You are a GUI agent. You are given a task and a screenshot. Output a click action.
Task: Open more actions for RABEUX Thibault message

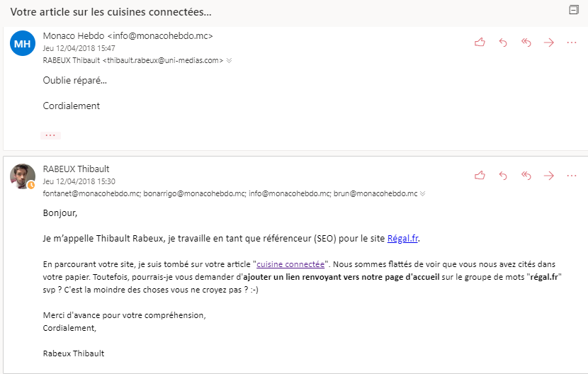click(572, 175)
